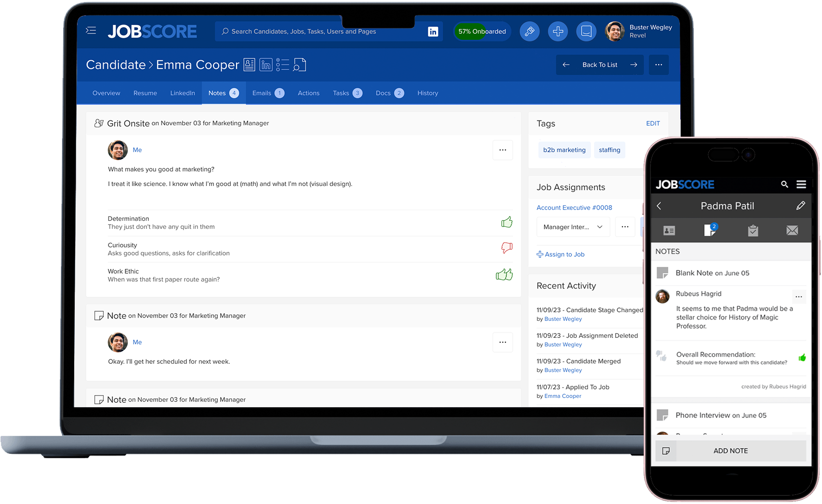Select the Notes tab
Screen dimensions: 822x504
[x=224, y=93]
